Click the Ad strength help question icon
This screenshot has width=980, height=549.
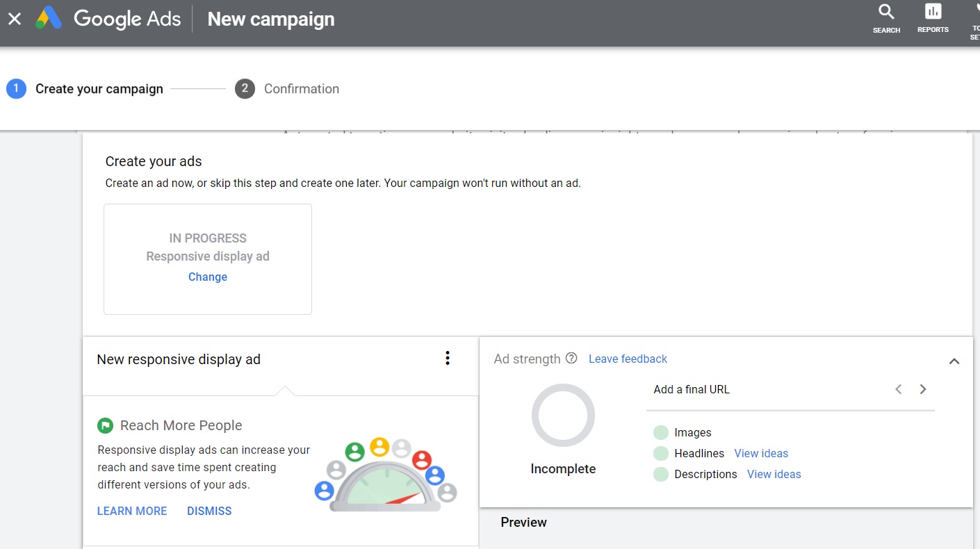(571, 359)
